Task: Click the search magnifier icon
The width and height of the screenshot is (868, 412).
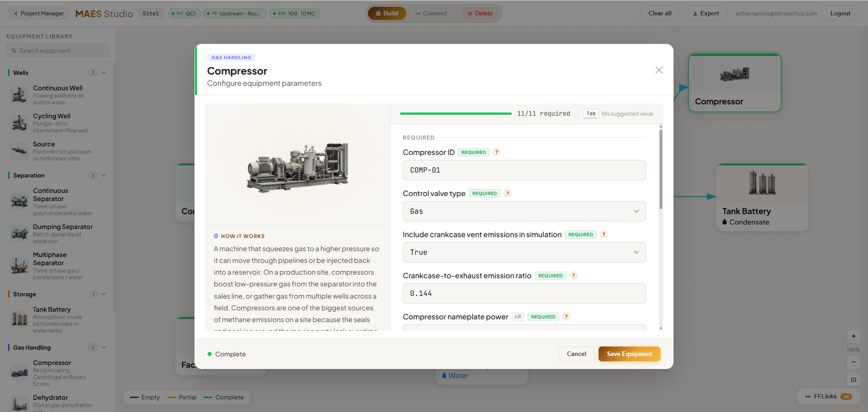Action: click(x=14, y=51)
